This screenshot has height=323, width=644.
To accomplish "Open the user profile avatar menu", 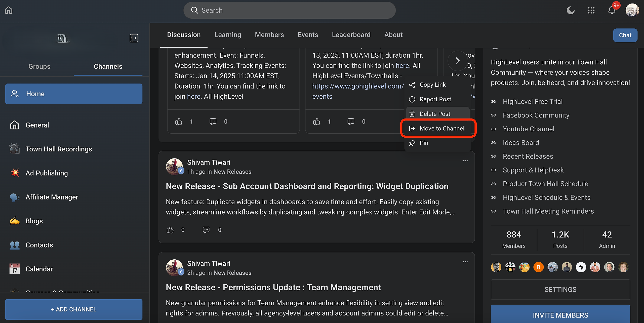I will click(632, 10).
